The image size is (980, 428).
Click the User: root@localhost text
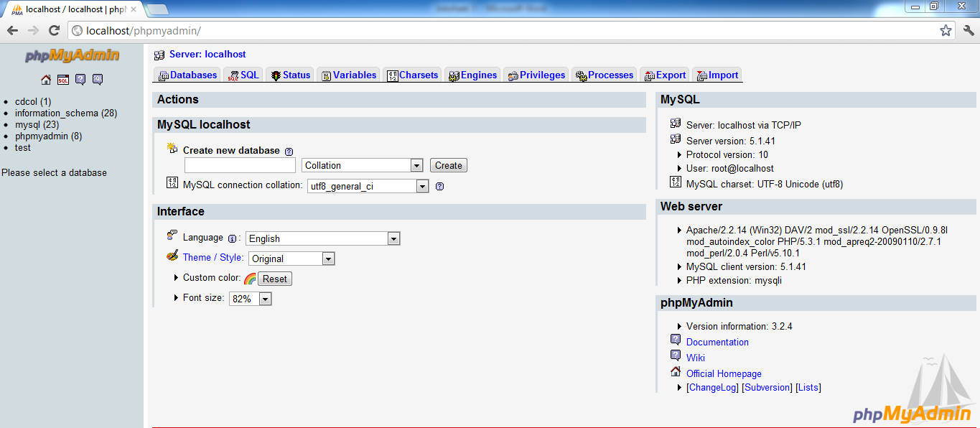coord(730,168)
